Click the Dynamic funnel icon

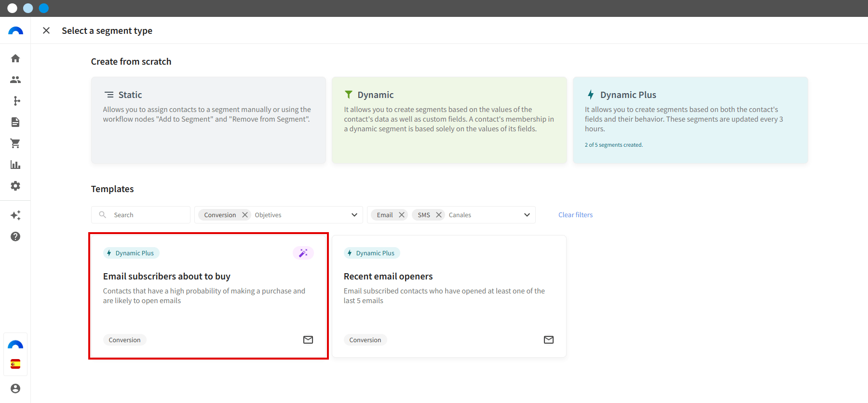349,95
